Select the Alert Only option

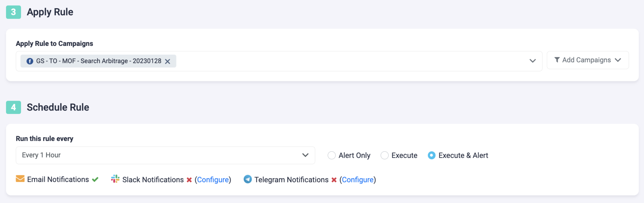[331, 155]
